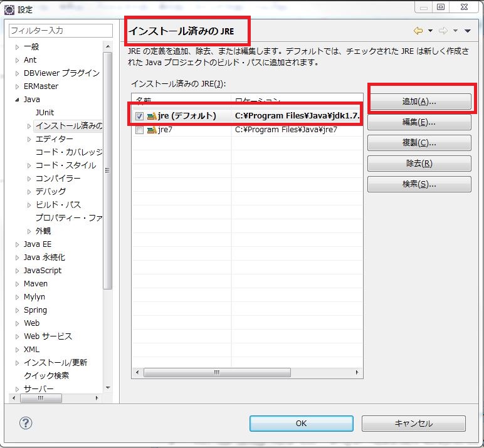Click the forward navigation arrow icon

[443, 31]
